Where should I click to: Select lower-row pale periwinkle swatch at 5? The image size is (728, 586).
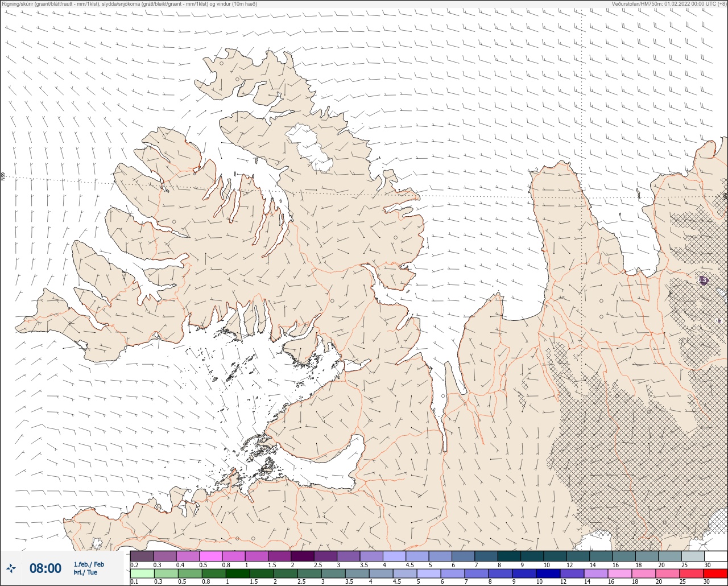(429, 573)
